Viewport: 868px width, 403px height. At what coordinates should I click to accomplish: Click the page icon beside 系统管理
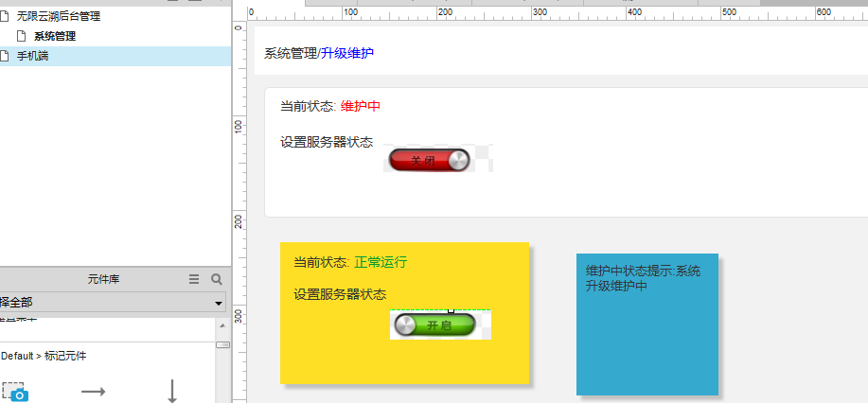point(21,36)
